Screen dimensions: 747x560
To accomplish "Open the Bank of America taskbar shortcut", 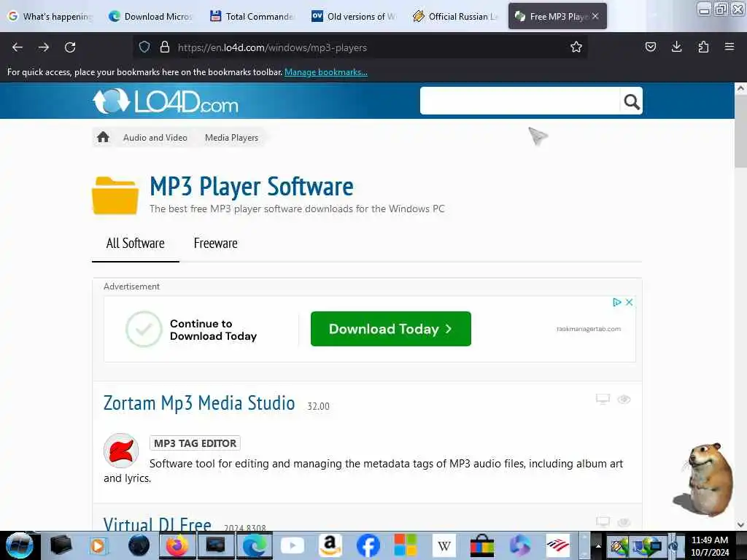I will [x=557, y=545].
